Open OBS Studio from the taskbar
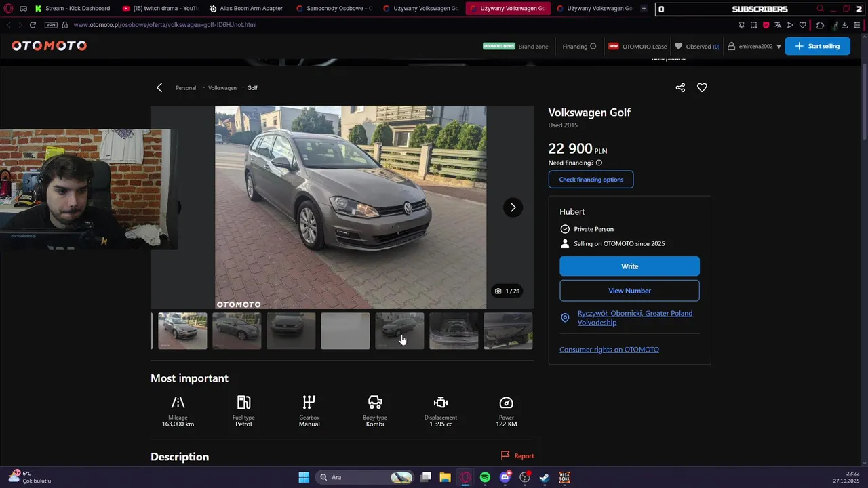Viewport: 868px width, 488px height. tap(524, 477)
